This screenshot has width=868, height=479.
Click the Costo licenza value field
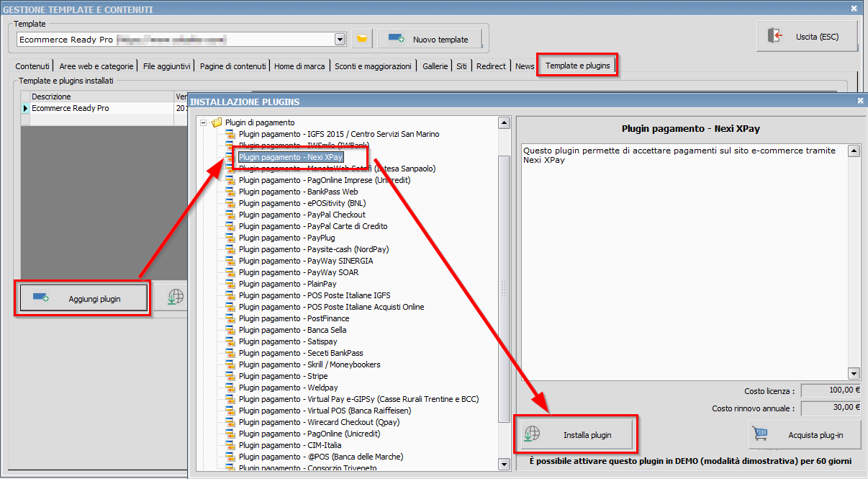(831, 390)
